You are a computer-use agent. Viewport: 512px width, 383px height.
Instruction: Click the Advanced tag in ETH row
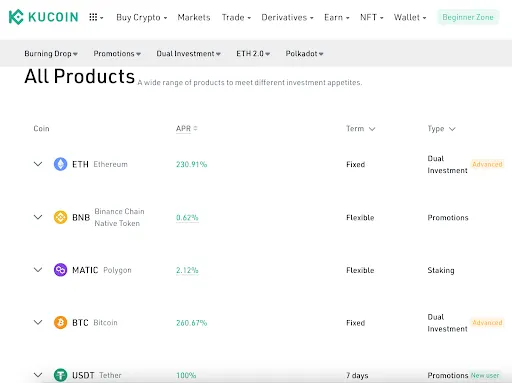click(x=487, y=164)
